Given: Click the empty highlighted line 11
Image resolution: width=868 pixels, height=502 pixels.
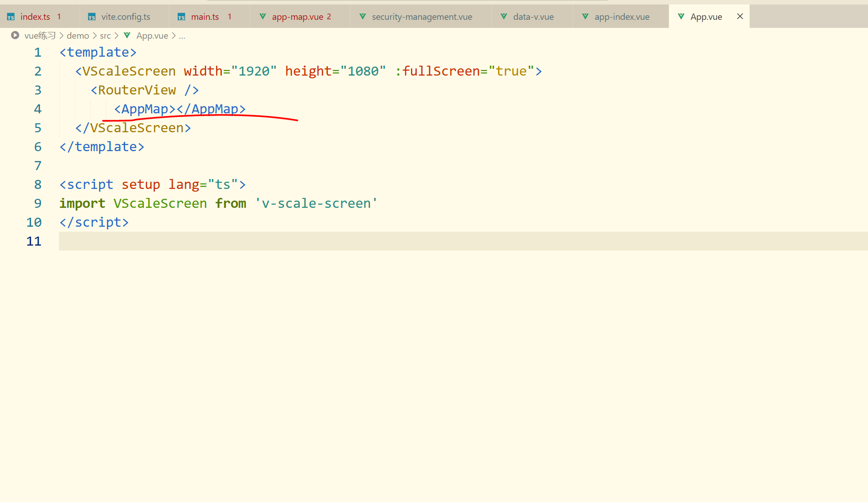Looking at the screenshot, I should click(360, 241).
